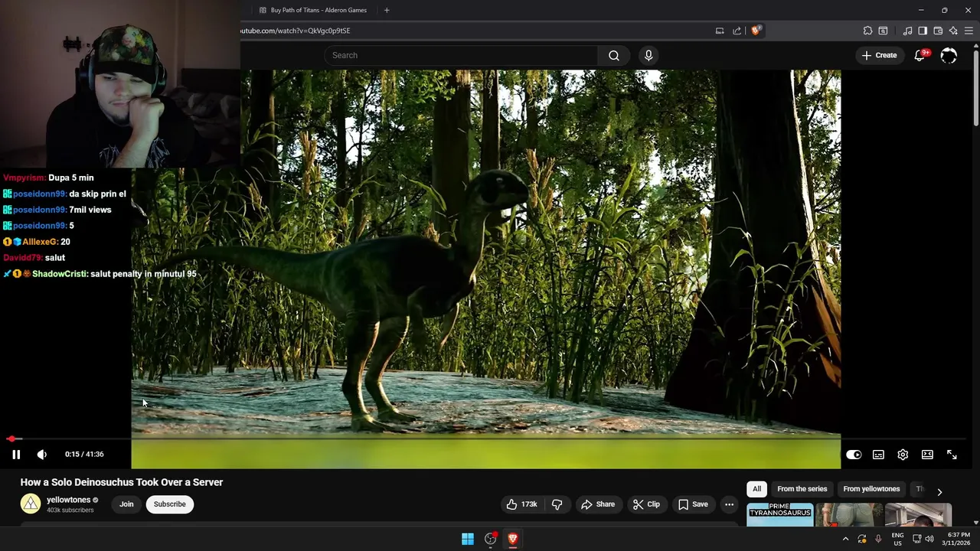Switch to theater mode
980x551 pixels.
[x=927, y=455]
